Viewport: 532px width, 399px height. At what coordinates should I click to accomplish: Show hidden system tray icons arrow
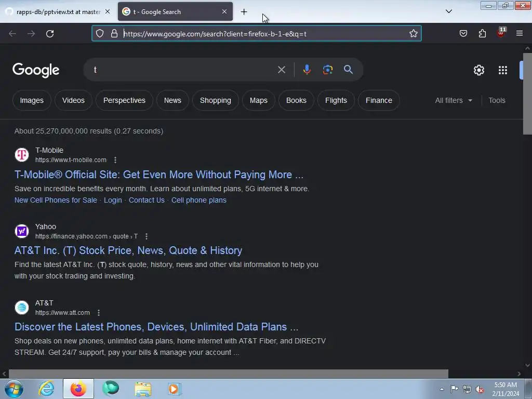[x=442, y=389]
